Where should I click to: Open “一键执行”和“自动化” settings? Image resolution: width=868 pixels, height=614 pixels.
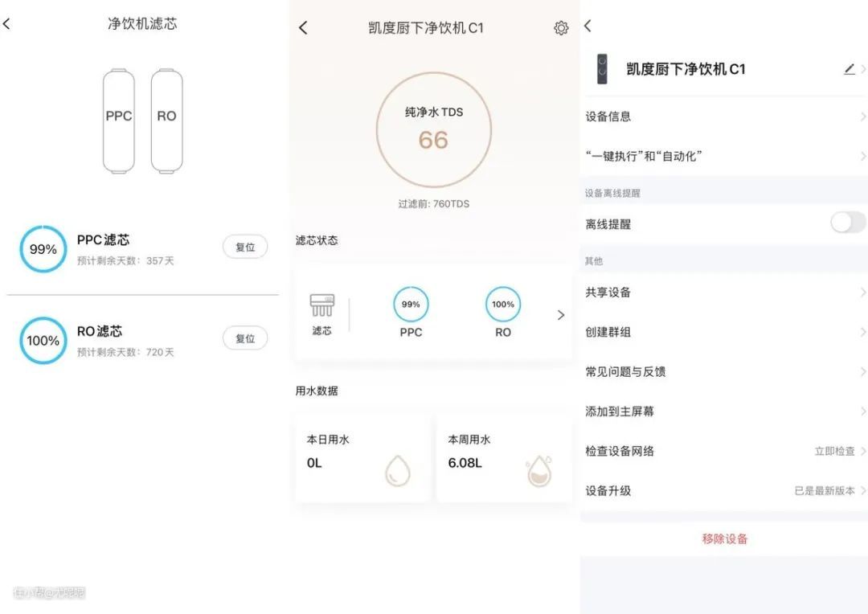click(x=724, y=156)
